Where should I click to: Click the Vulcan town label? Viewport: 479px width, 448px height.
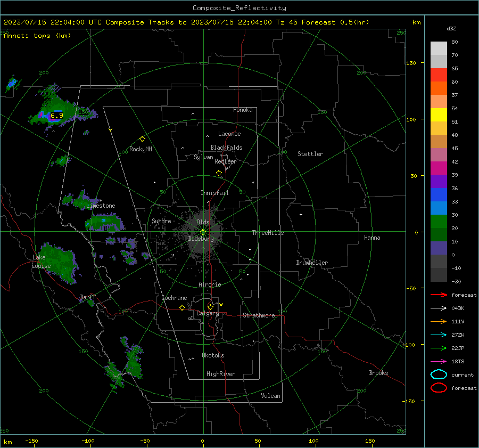click(x=270, y=396)
